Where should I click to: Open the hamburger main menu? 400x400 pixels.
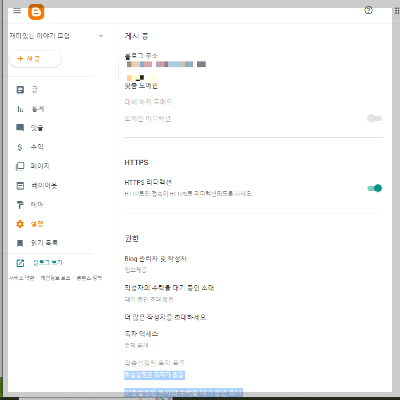coord(17,11)
